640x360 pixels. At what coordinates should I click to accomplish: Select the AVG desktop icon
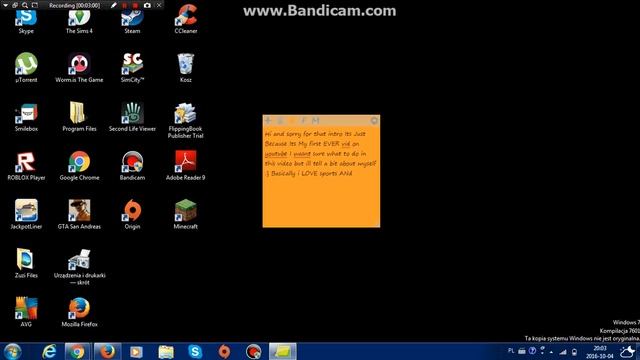click(26, 312)
